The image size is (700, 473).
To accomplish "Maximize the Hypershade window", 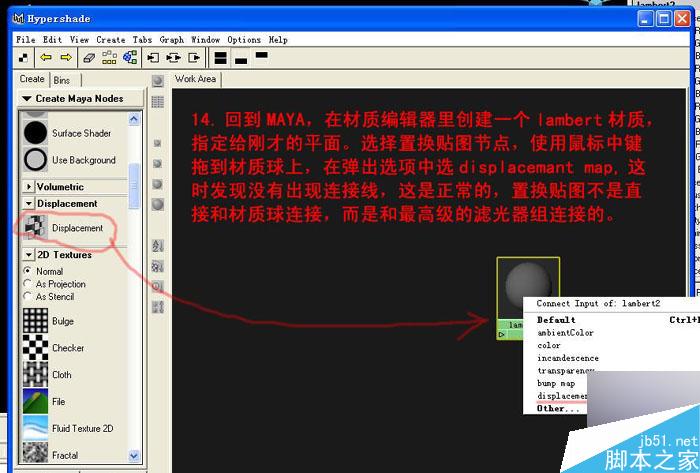I will (664, 19).
